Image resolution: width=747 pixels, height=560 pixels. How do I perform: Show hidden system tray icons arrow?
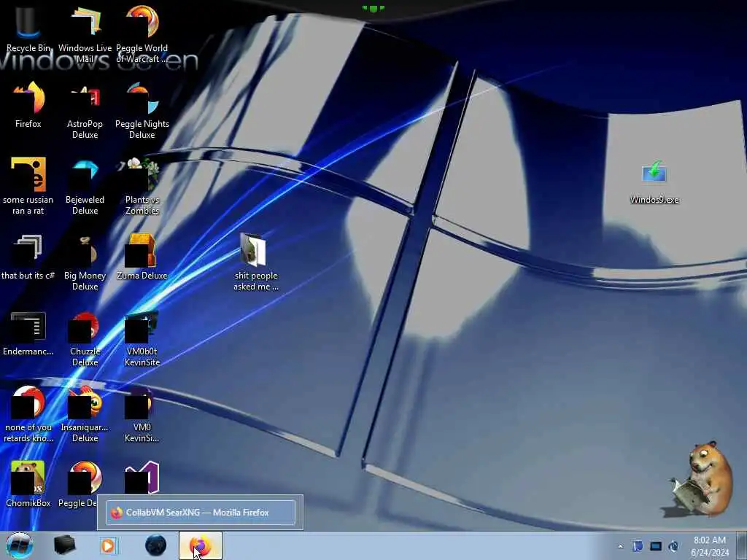pyautogui.click(x=620, y=546)
